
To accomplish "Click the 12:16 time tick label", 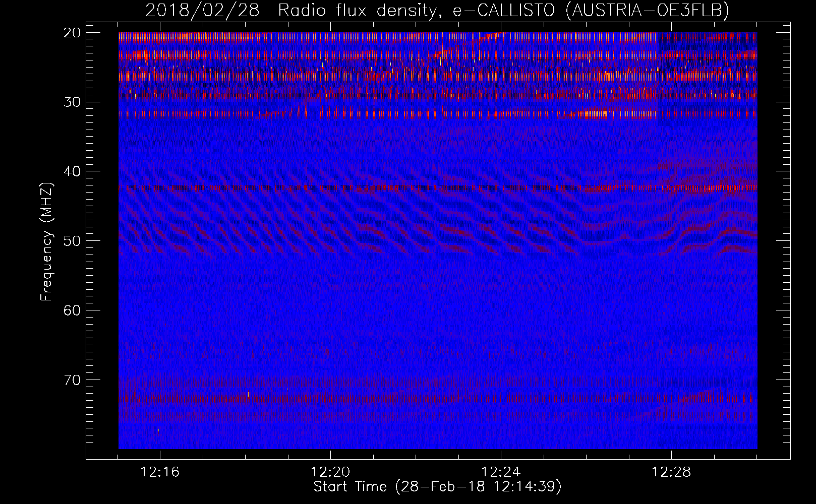I will [x=160, y=473].
